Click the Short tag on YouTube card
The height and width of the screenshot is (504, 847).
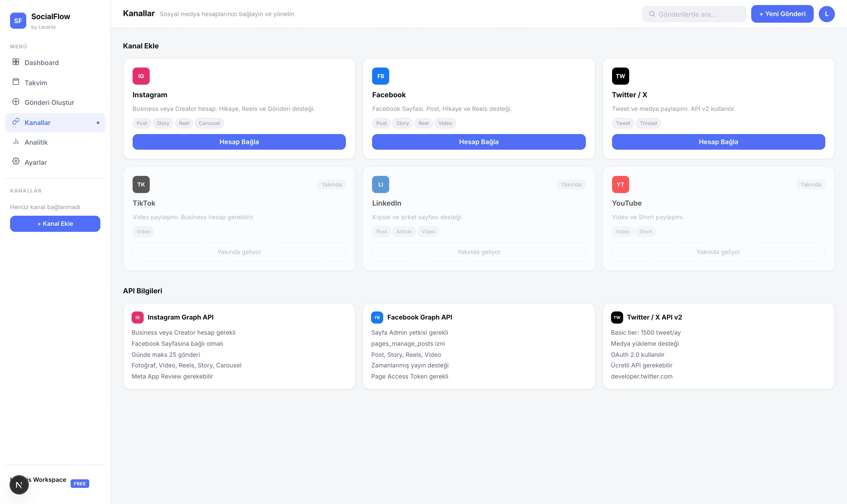tap(646, 232)
